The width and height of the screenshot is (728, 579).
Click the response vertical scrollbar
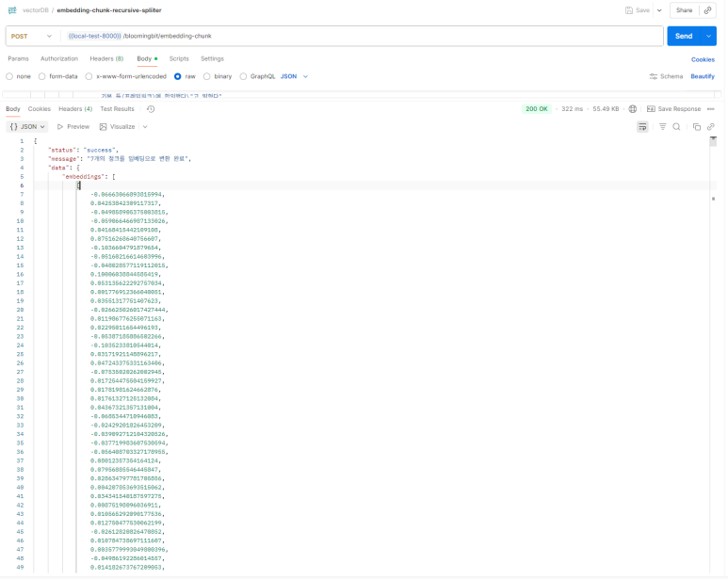(713, 355)
